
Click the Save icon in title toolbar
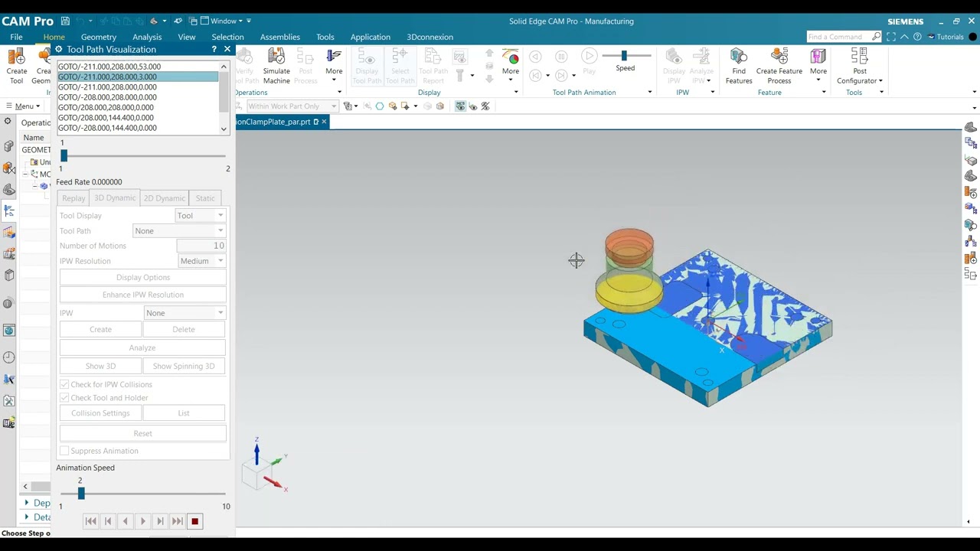(x=65, y=21)
